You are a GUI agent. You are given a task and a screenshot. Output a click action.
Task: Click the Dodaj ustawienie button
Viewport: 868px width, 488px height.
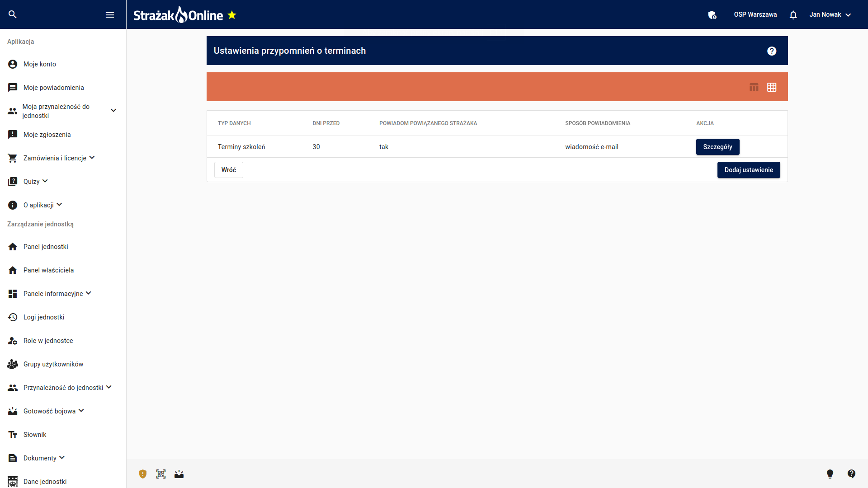click(x=748, y=170)
